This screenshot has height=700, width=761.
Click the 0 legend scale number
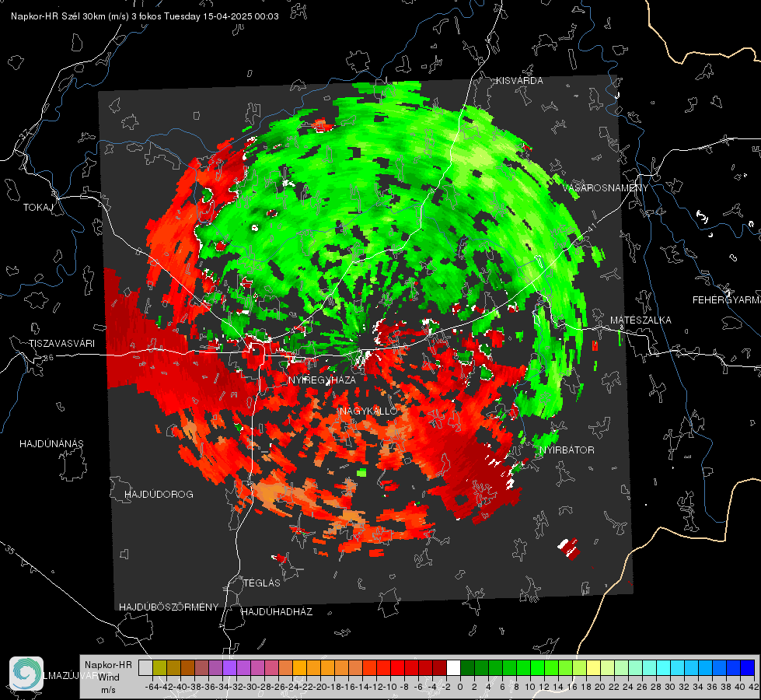[x=460, y=687]
